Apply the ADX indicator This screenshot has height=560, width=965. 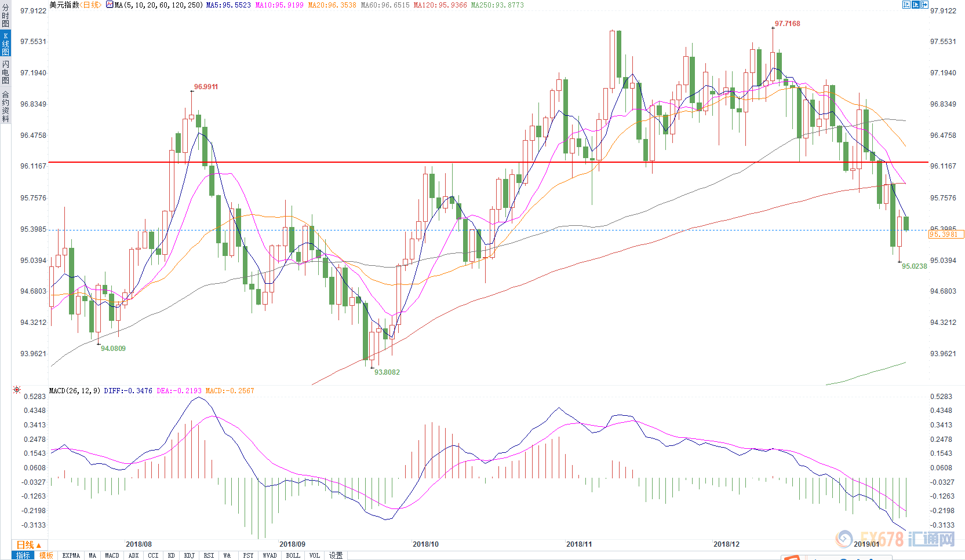click(x=134, y=555)
